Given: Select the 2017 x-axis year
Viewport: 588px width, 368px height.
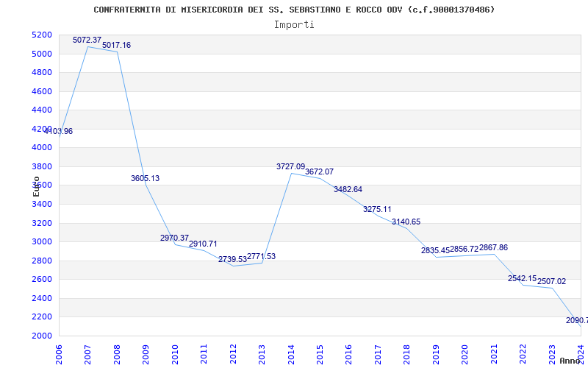Looking at the screenshot, I should (378, 355).
